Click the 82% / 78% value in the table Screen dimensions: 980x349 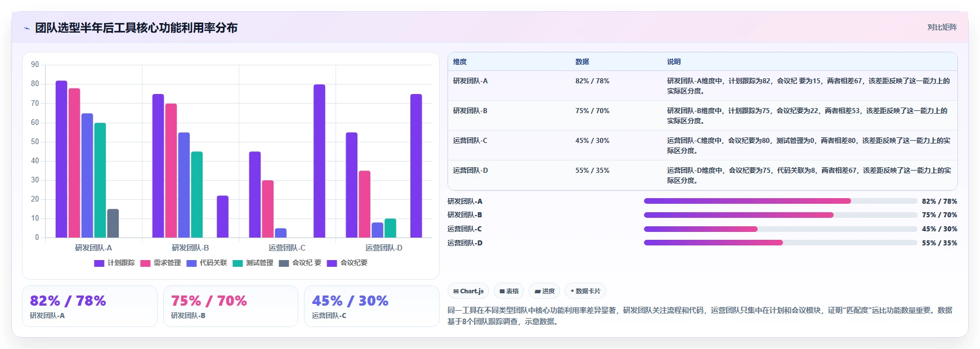point(592,81)
